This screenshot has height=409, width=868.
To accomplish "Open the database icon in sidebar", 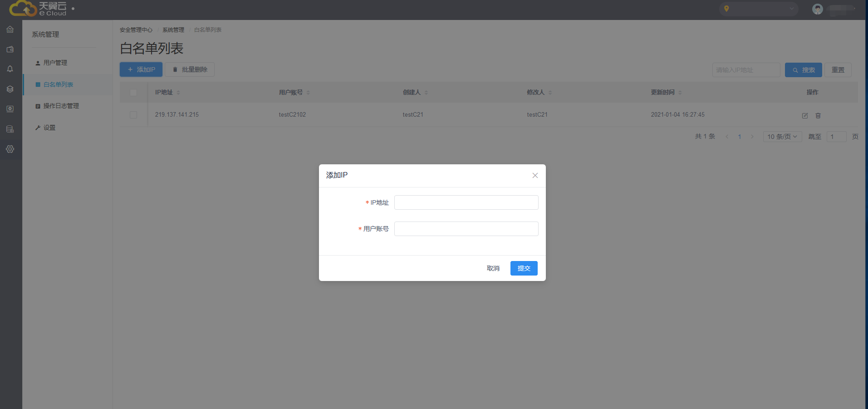I will [10, 129].
